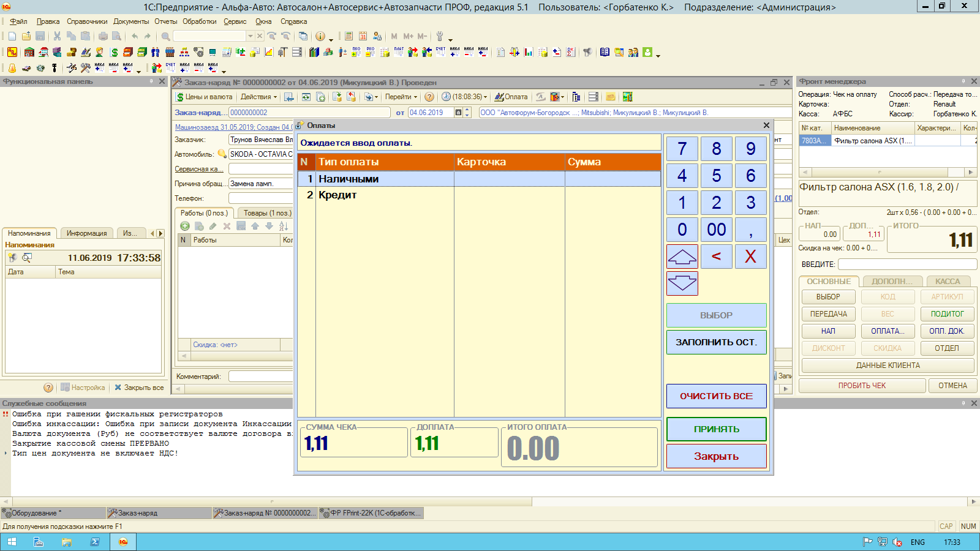Viewport: 980px width, 551px height.
Task: Switch to Товары (1 поз.) tab
Action: tap(268, 213)
